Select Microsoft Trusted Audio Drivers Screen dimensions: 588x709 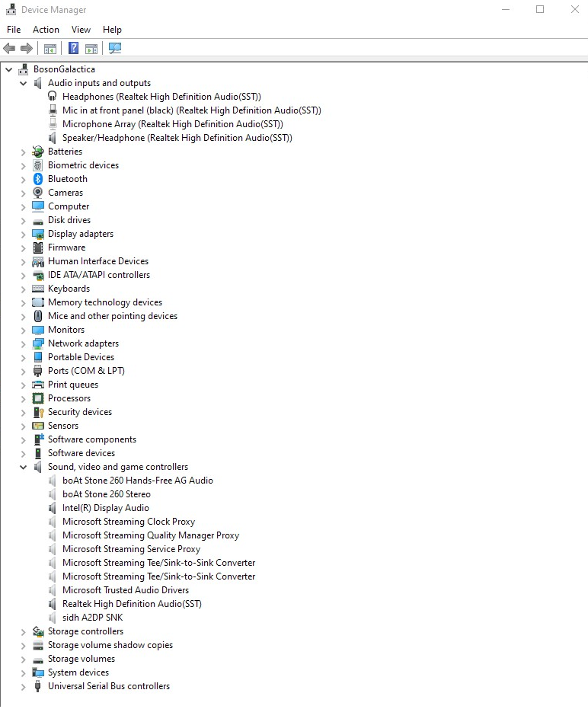pos(126,590)
